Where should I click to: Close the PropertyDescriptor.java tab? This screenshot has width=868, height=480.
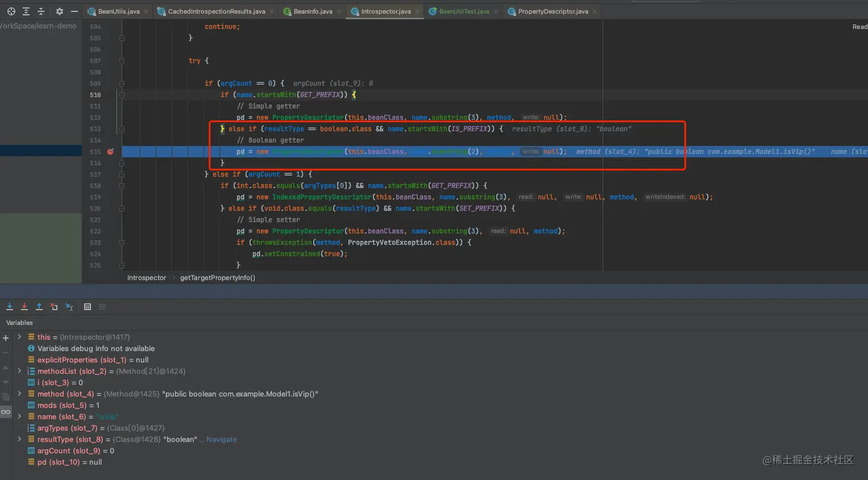595,11
